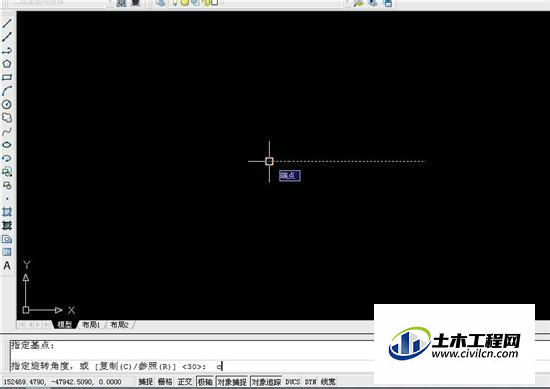550x389 pixels.
Task: Switch to the 布局2 layout tab
Action: tap(119, 324)
